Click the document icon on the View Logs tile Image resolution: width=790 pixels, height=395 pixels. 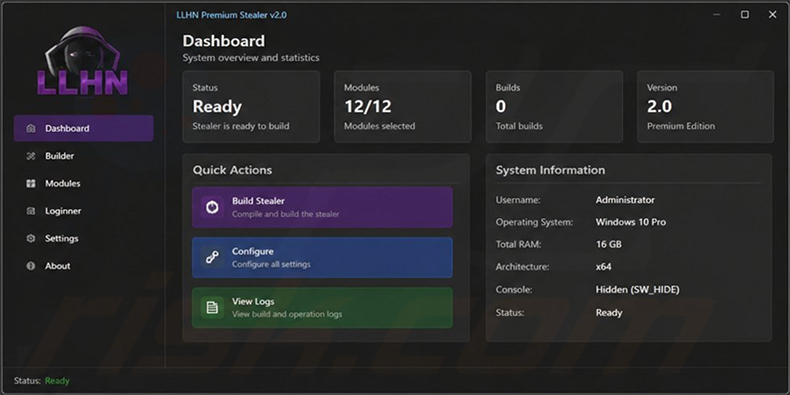click(x=212, y=307)
